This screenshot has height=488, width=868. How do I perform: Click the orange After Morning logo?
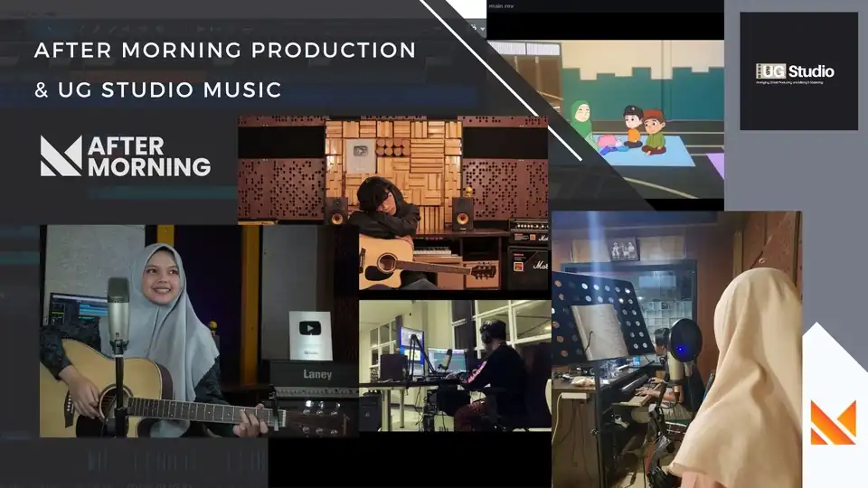tap(833, 423)
